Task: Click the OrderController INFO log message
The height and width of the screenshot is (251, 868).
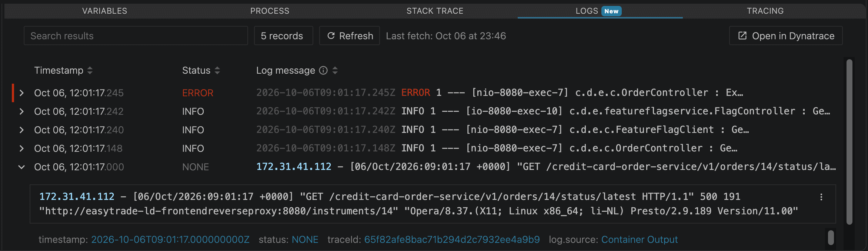Action: 497,148
